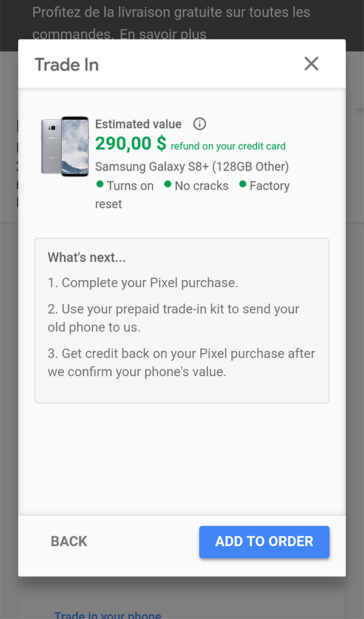Click step 2 about the prepaid trade-in kit
The width and height of the screenshot is (364, 619).
pyautogui.click(x=174, y=318)
